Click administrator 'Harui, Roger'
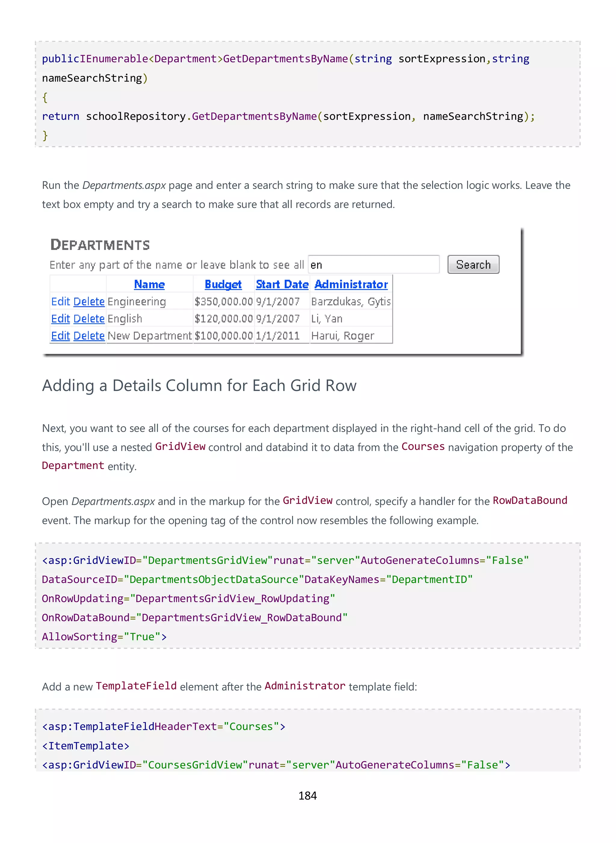The height and width of the screenshot is (843, 616). (x=342, y=336)
